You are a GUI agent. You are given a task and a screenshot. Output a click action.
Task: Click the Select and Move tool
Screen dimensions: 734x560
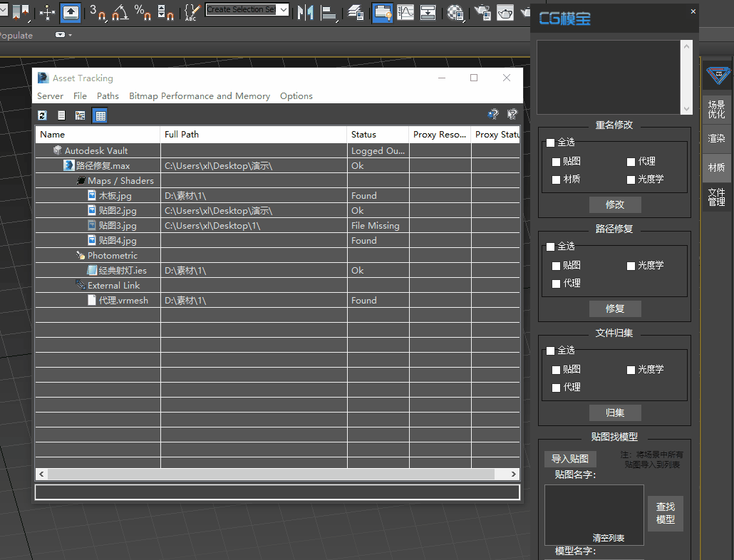(47, 12)
